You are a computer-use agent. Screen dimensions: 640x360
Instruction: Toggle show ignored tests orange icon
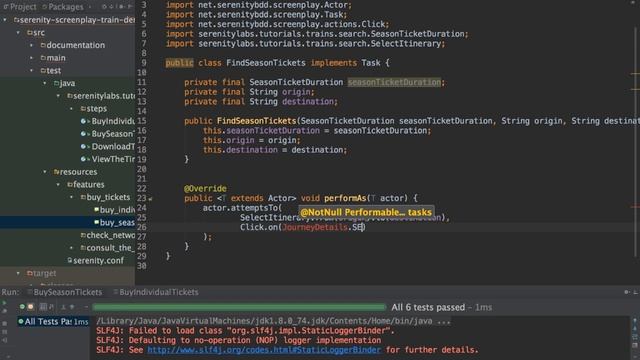(31, 307)
